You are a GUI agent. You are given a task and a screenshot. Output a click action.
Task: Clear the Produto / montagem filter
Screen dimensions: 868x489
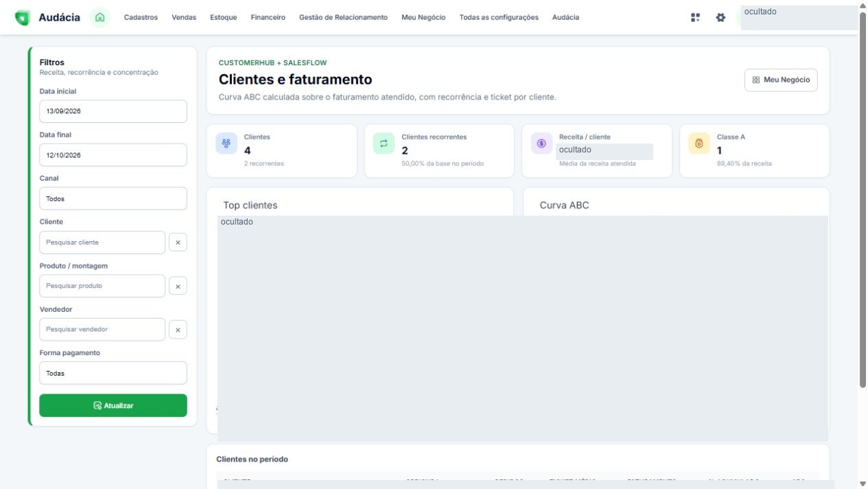[x=178, y=286]
